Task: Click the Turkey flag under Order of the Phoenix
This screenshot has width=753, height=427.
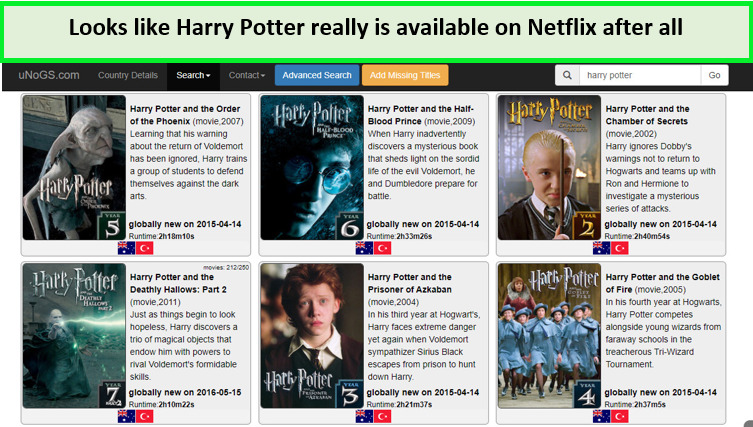Action: (145, 248)
